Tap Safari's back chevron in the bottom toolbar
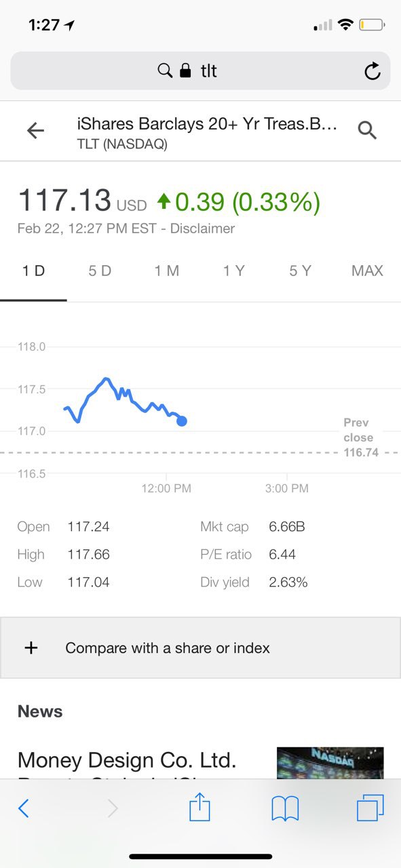 coord(24,808)
